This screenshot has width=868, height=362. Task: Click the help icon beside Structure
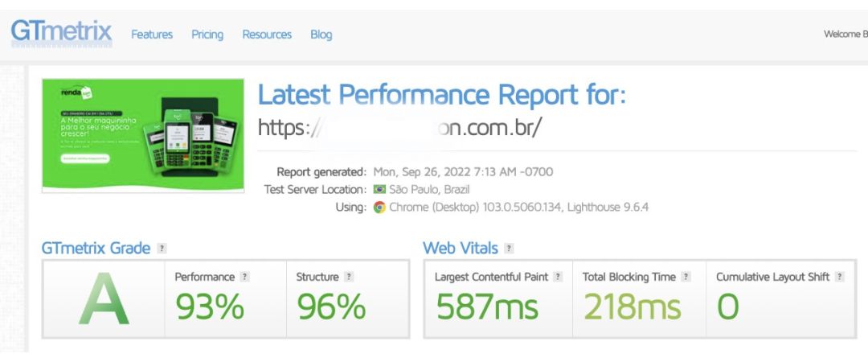(x=348, y=277)
